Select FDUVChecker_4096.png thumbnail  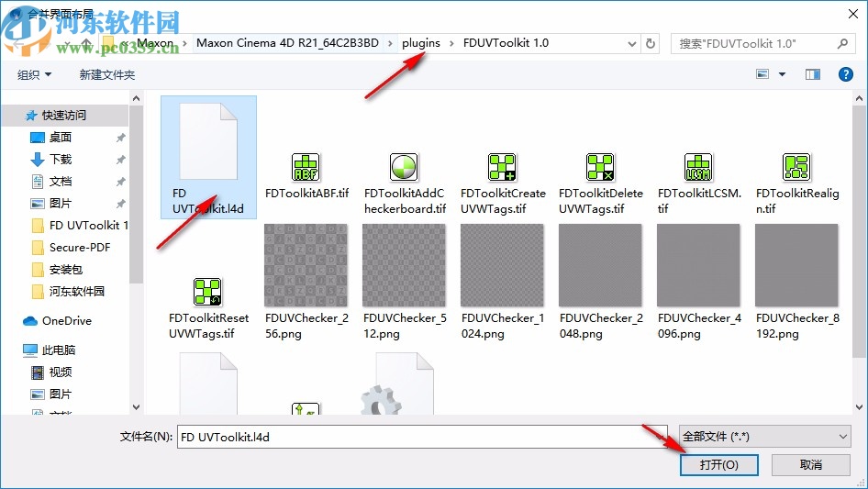[x=698, y=265]
